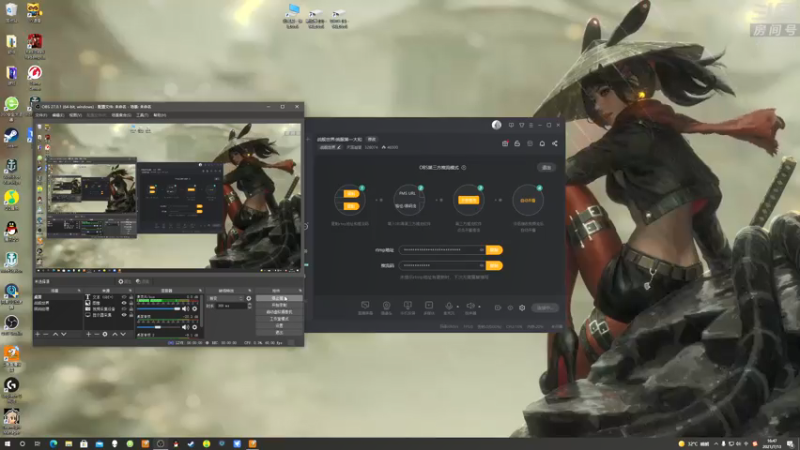Move selected source down in sources list
This screenshot has height=450, width=800.
click(x=123, y=334)
